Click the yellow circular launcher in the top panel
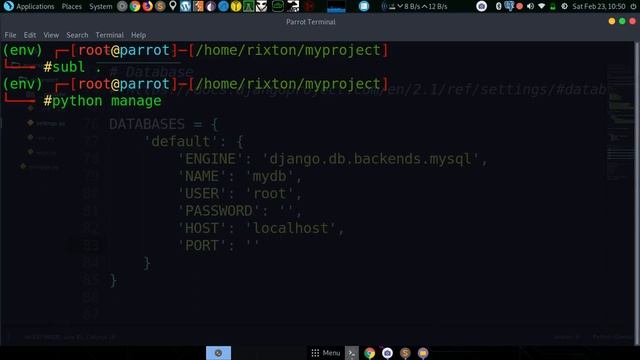Viewport: 640px width, 360px height. tap(236, 6)
